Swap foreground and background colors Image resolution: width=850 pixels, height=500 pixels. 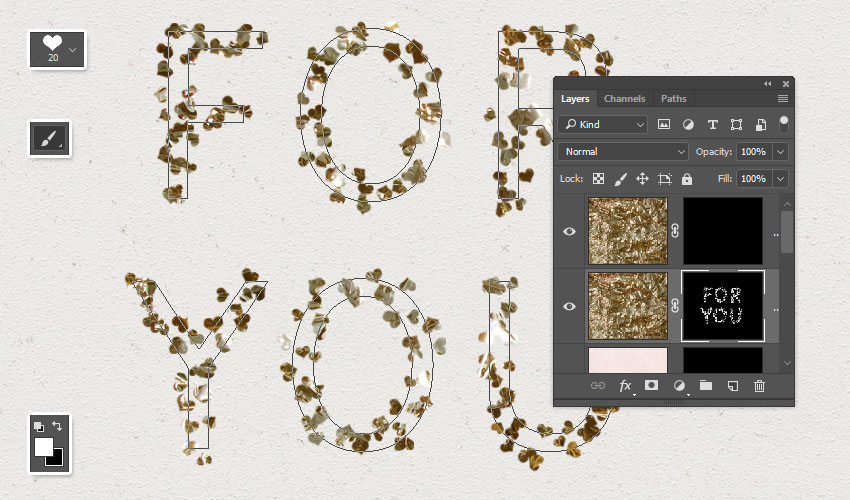57,426
